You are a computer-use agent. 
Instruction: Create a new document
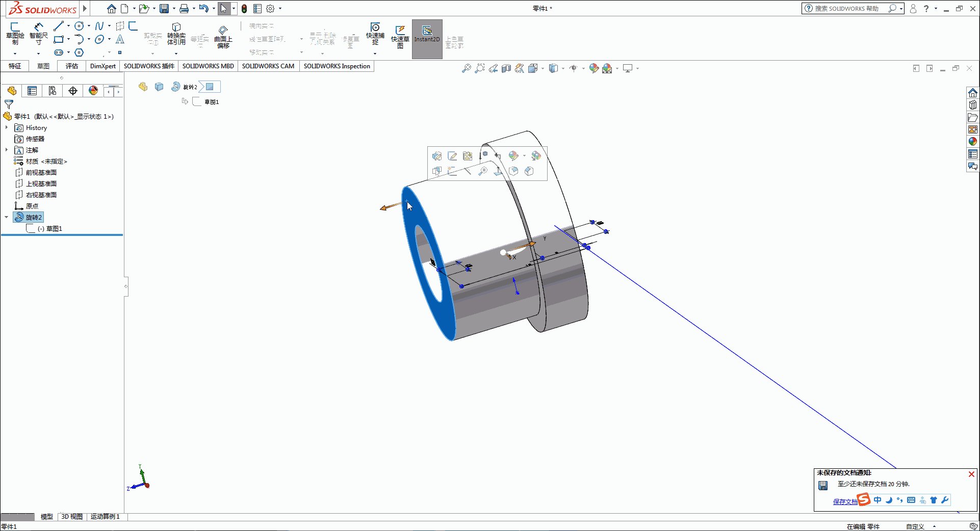124,9
